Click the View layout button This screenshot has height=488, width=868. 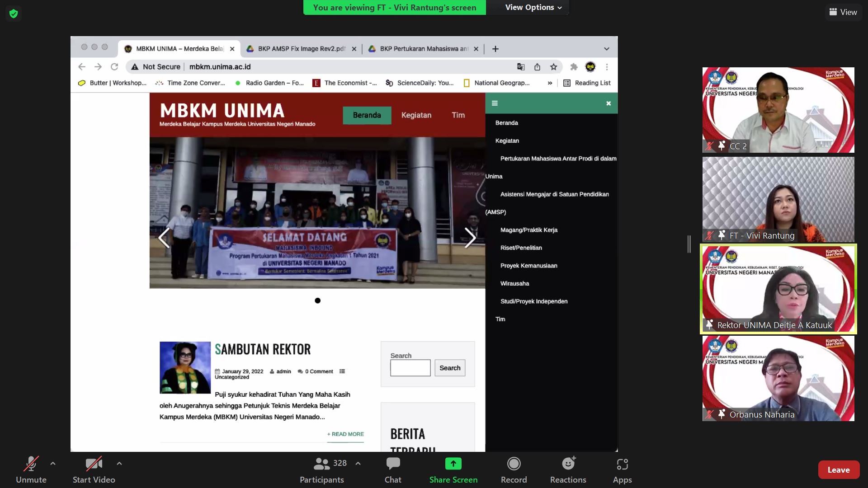pos(843,12)
